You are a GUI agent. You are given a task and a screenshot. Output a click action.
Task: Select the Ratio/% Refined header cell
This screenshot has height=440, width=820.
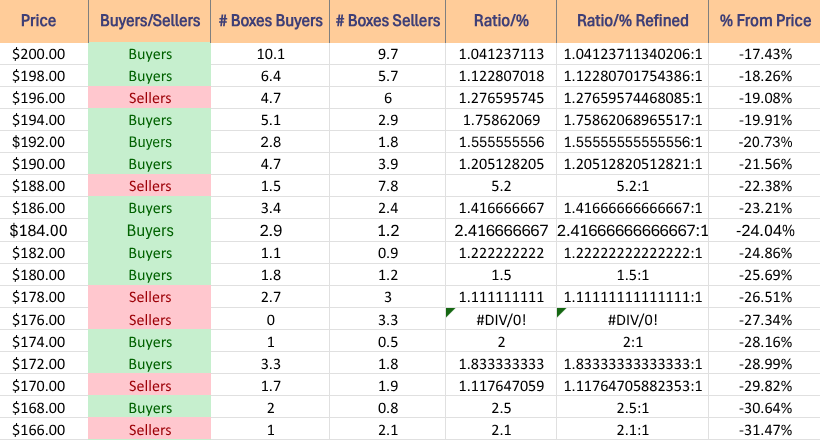(630, 21)
